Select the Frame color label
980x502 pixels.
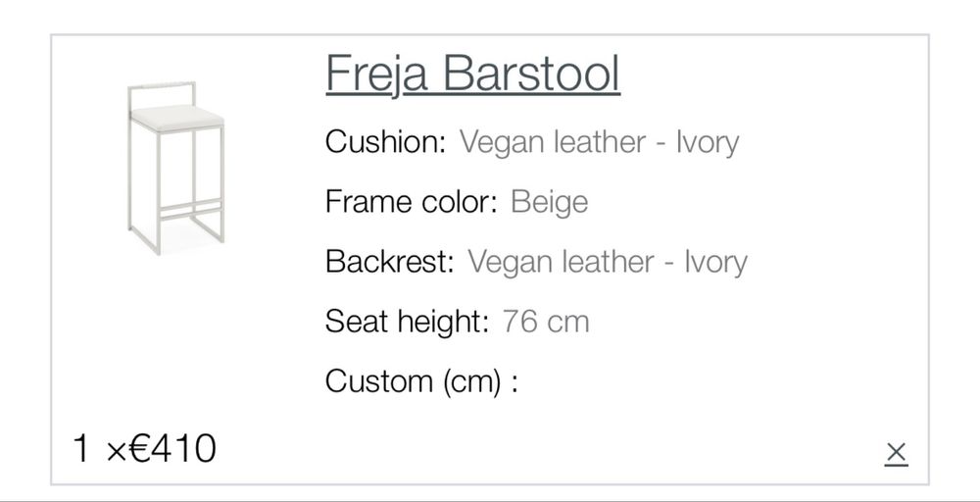point(413,202)
